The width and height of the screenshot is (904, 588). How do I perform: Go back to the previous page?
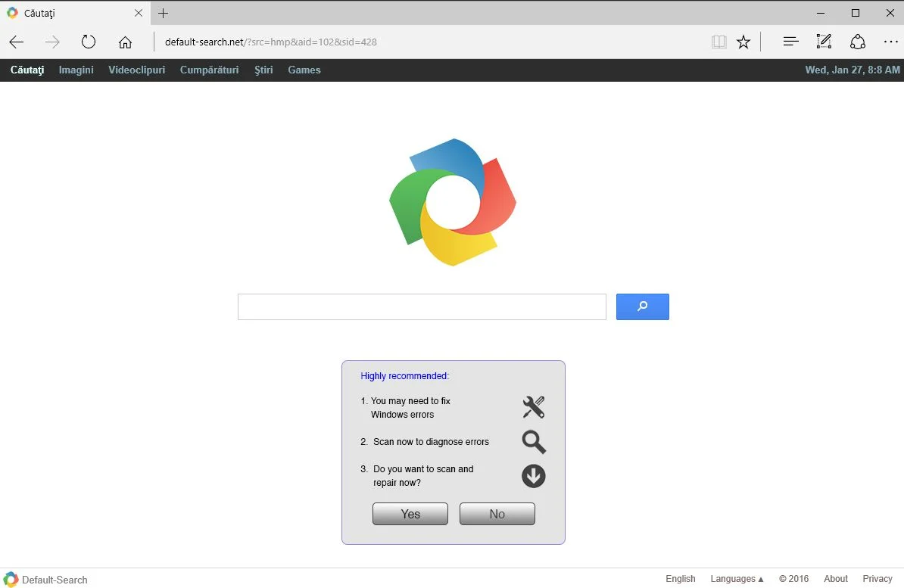[x=17, y=42]
